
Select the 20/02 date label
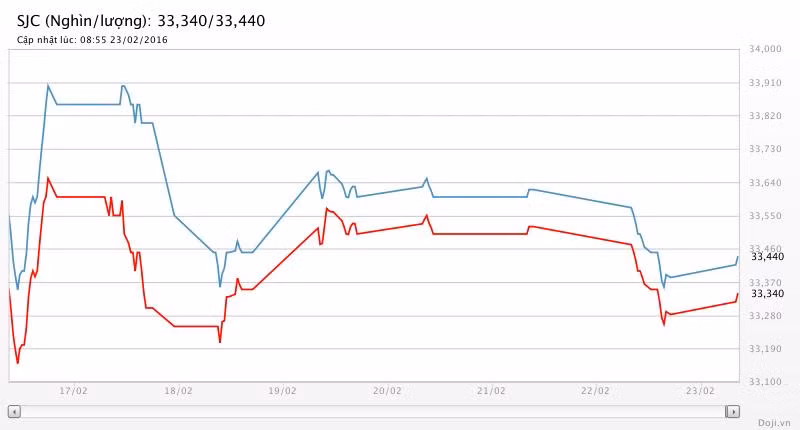pos(387,391)
